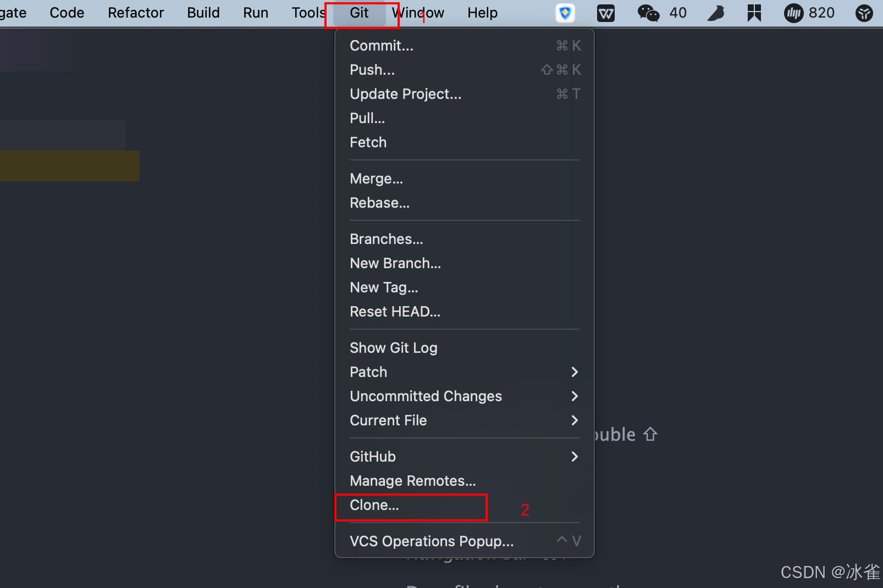Open the Code menu
The image size is (883, 588).
tap(67, 13)
